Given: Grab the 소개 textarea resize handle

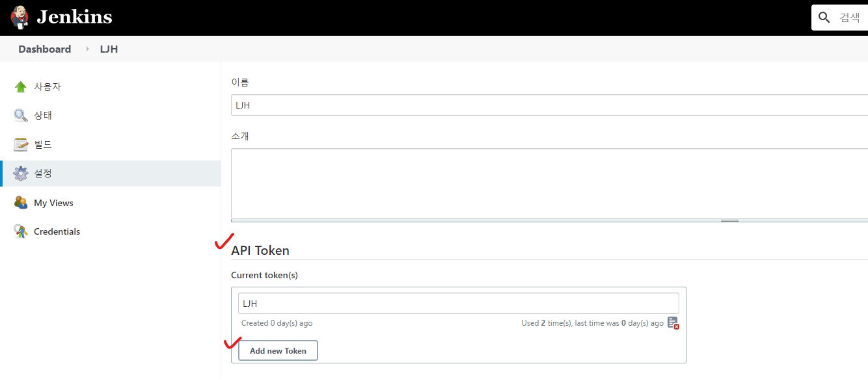Looking at the screenshot, I should coord(729,221).
